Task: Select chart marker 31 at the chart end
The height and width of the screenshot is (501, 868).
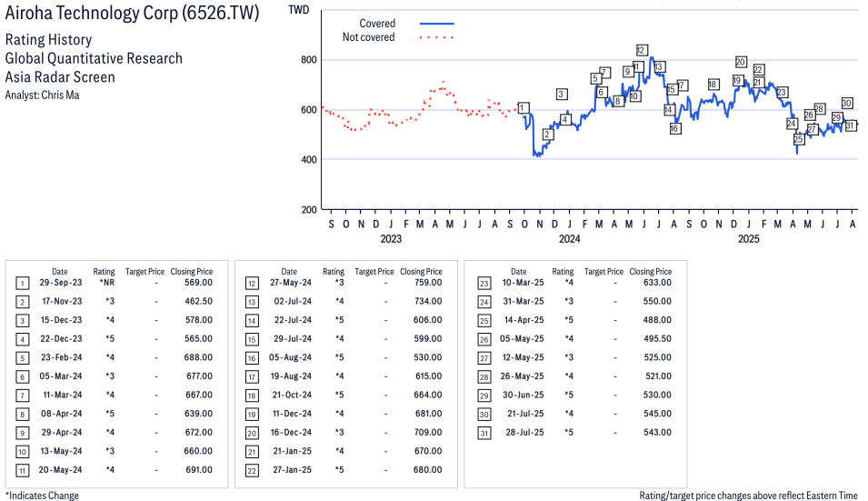Action: tap(851, 125)
